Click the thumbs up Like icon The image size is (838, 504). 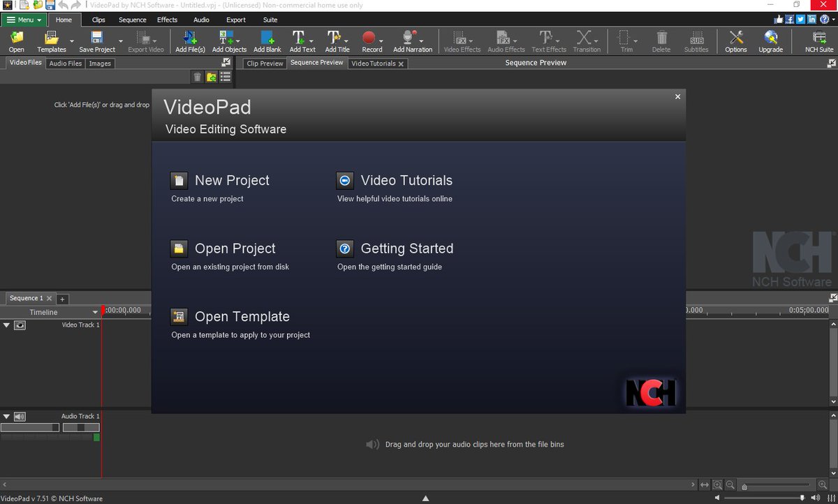pos(779,20)
